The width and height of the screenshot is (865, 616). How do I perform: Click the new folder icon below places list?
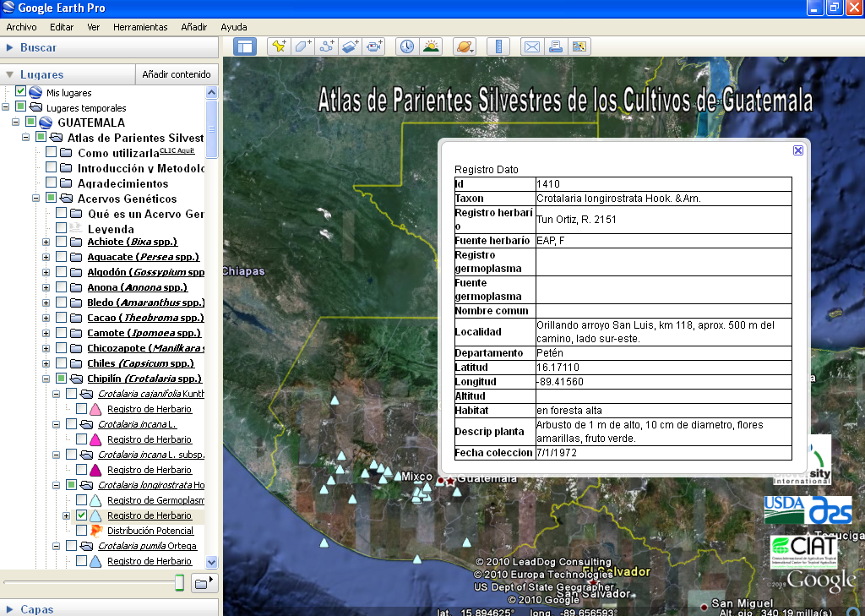pyautogui.click(x=204, y=583)
